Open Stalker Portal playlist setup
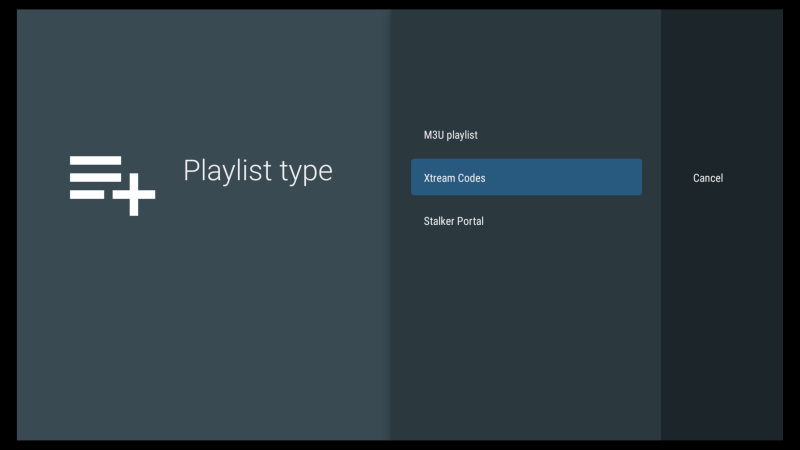The height and width of the screenshot is (450, 800). (454, 221)
